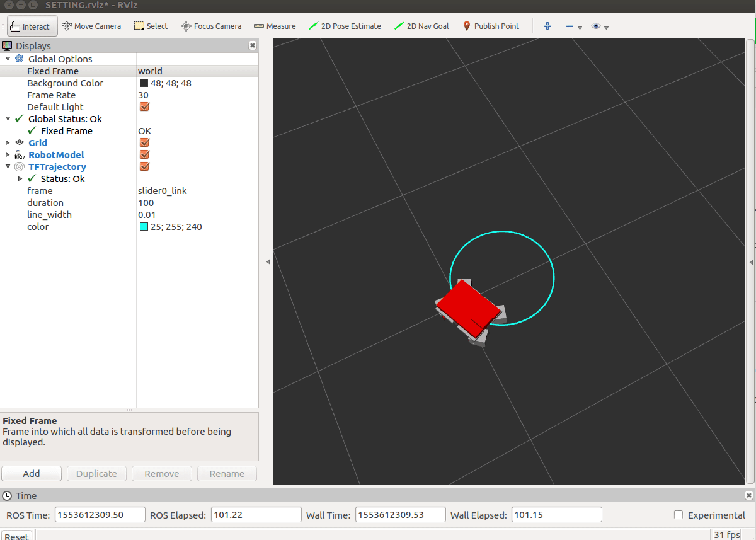The height and width of the screenshot is (540, 756).
Task: Expand the Grid display node
Action: (x=8, y=142)
